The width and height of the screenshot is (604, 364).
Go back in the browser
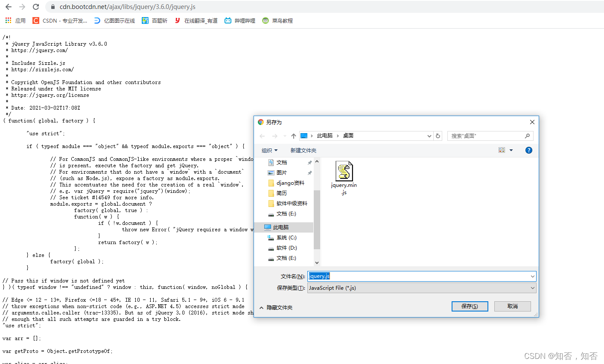point(9,7)
